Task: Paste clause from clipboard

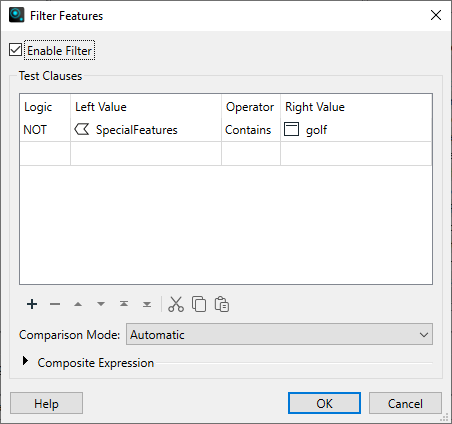Action: tap(222, 304)
